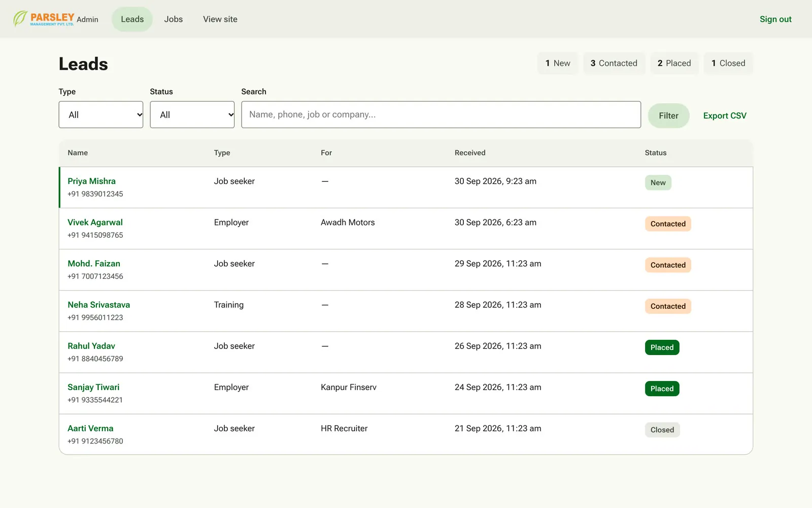Open Rahul Yadav's lead record

tap(91, 346)
